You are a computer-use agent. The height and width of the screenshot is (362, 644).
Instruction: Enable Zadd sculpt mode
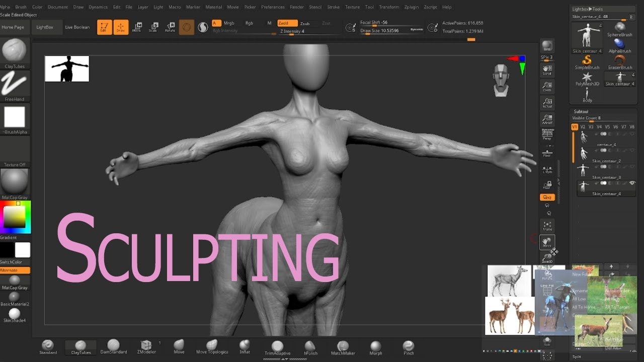(287, 23)
